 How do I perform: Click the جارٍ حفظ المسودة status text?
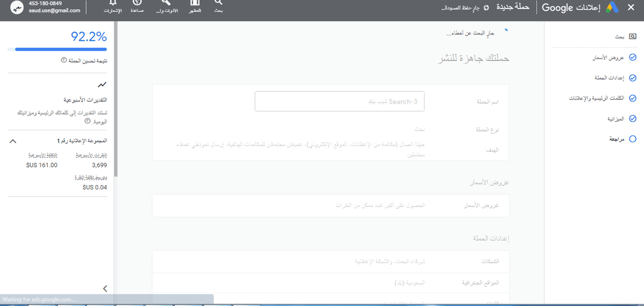[460, 8]
